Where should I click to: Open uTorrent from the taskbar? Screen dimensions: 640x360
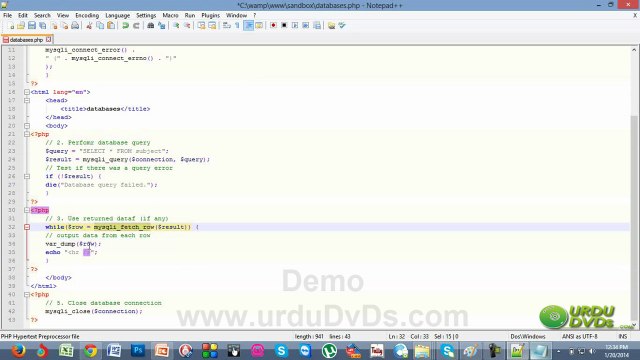(x=329, y=351)
